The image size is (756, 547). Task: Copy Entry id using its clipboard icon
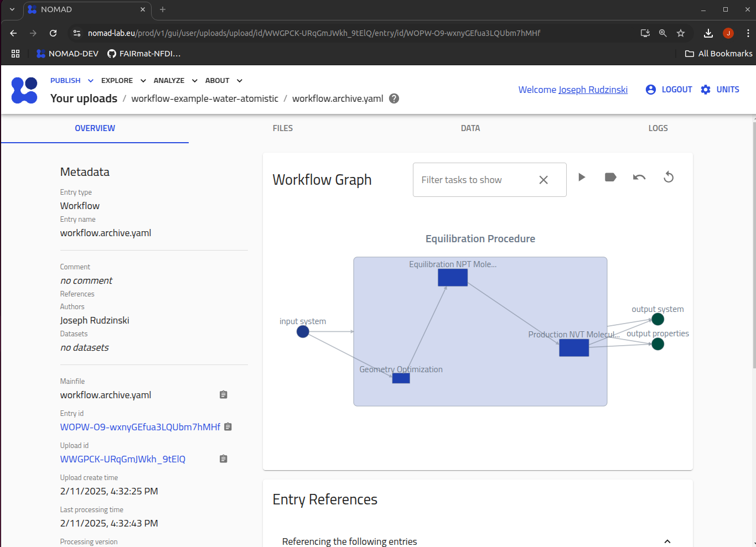pyautogui.click(x=227, y=426)
